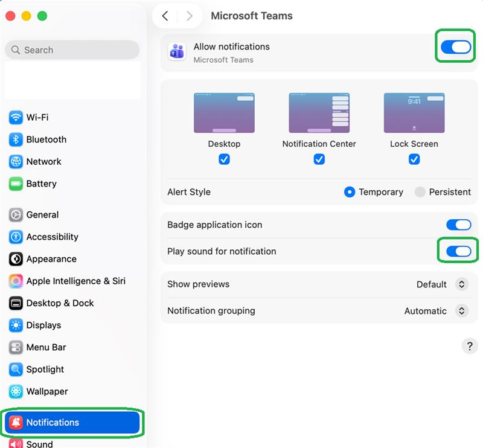Click the Menu Bar icon
This screenshot has width=483, height=448.
click(16, 348)
